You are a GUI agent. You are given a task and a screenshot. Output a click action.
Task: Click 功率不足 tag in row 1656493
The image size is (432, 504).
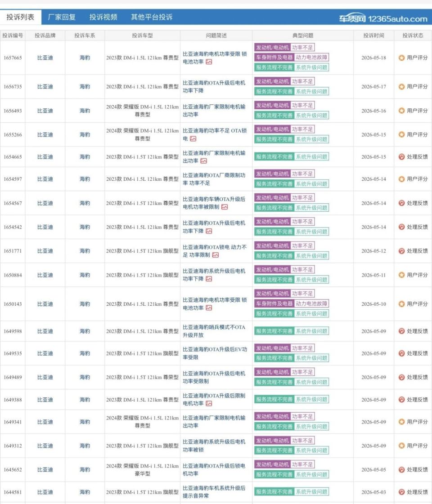pyautogui.click(x=302, y=105)
